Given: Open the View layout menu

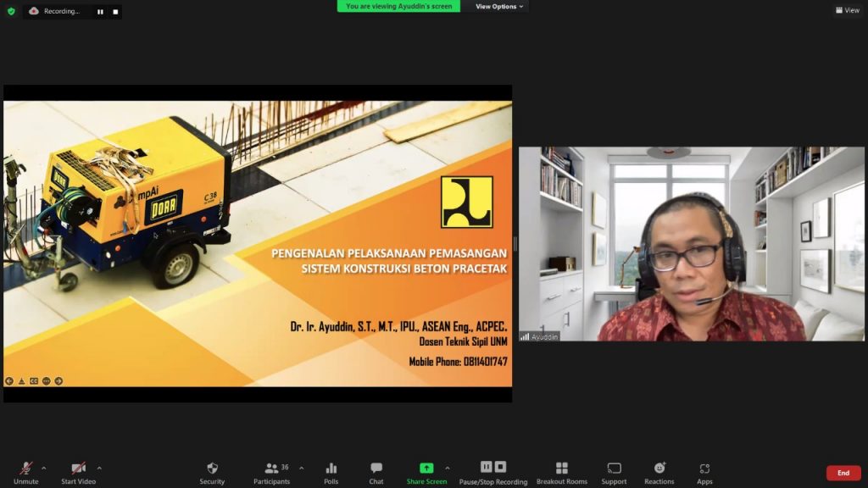Looking at the screenshot, I should click(847, 10).
